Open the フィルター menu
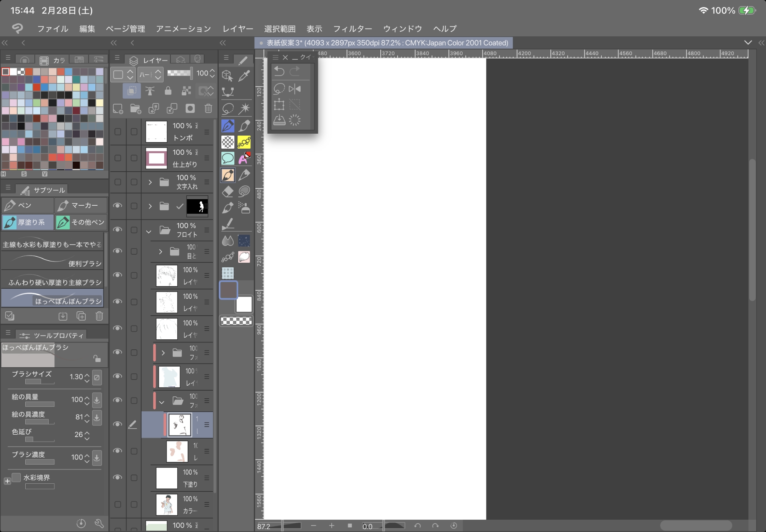 point(352,29)
